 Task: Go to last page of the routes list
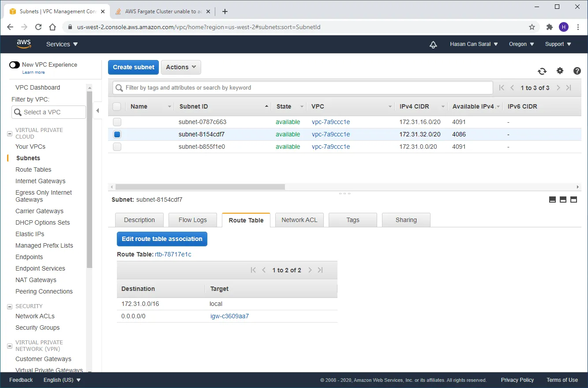[321, 270]
